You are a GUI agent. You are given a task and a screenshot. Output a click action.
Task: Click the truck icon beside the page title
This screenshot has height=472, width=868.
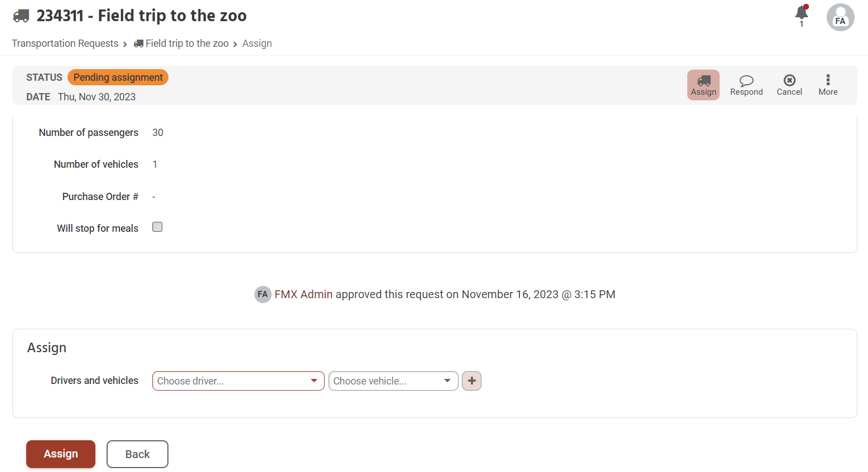pyautogui.click(x=21, y=16)
